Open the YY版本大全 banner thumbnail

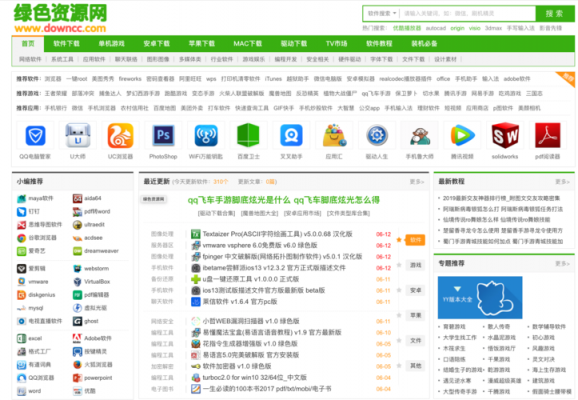click(x=480, y=298)
